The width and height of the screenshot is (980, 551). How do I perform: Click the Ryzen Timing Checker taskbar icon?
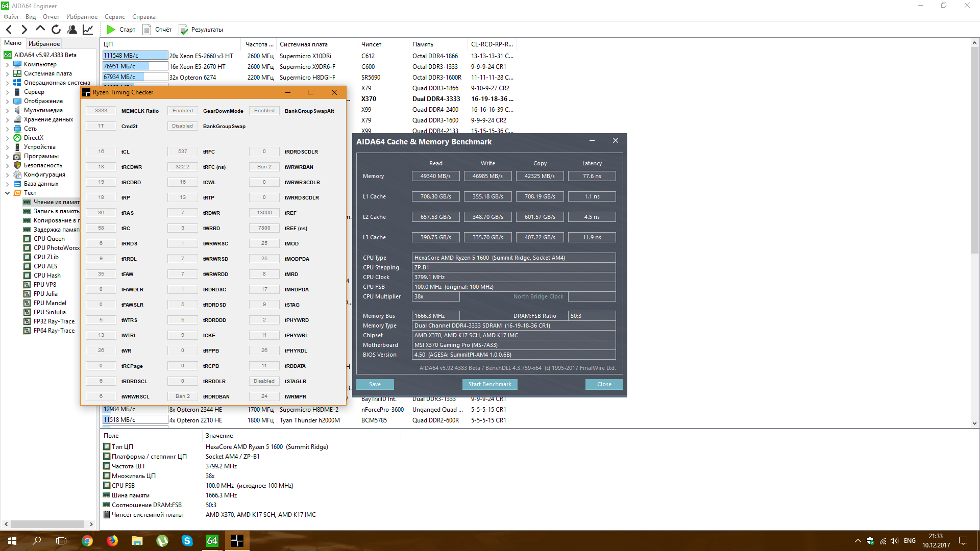tap(237, 541)
